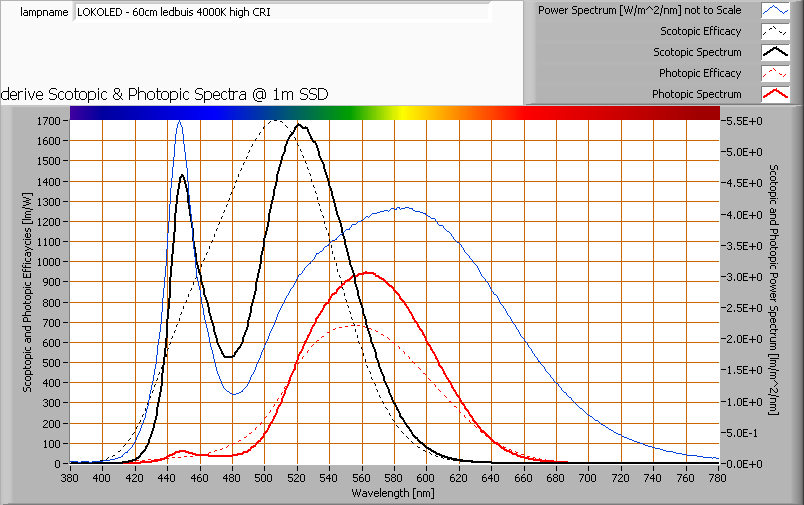Click the 780 maximum value on wavelength axis

tap(718, 479)
